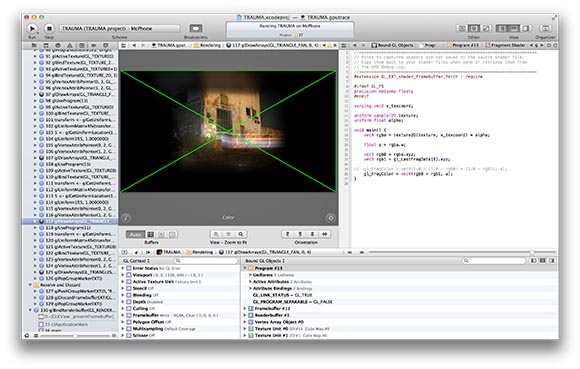The image size is (580, 369).
Task: Open the settings gear in the framebuffer preview
Action: click(x=330, y=218)
